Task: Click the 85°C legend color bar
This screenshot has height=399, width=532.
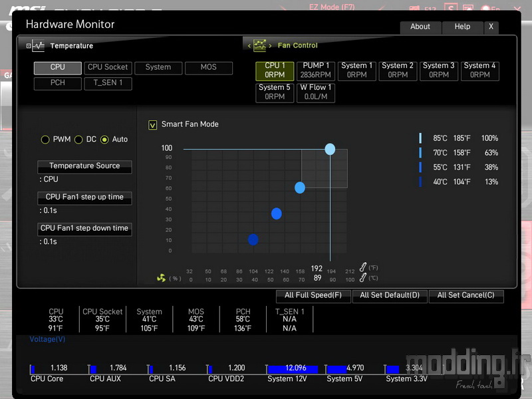Action: (420, 138)
